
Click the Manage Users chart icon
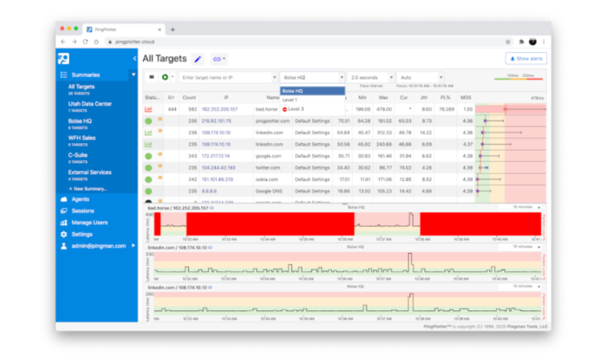point(64,223)
